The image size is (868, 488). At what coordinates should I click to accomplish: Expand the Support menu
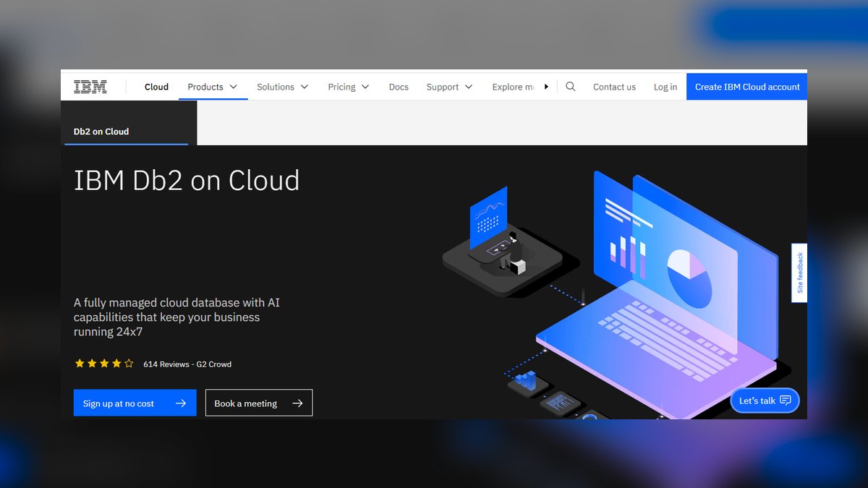pos(450,87)
